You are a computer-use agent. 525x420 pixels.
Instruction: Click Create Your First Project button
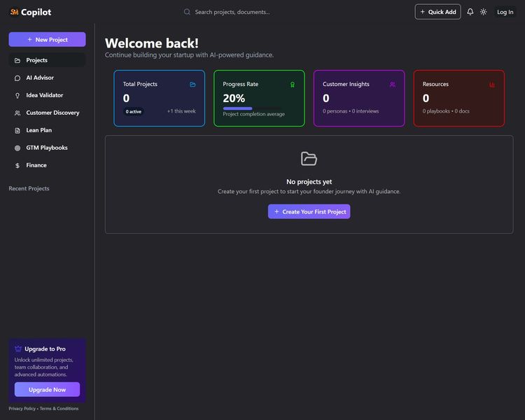309,211
